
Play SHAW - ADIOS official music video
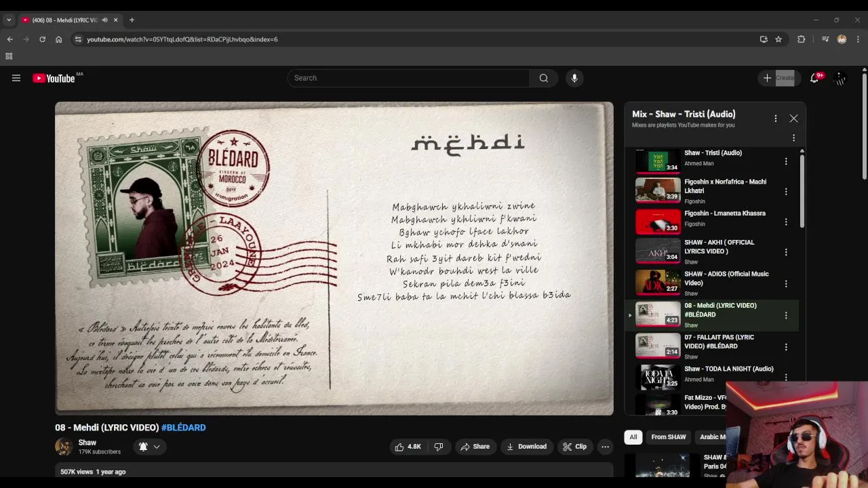658,282
